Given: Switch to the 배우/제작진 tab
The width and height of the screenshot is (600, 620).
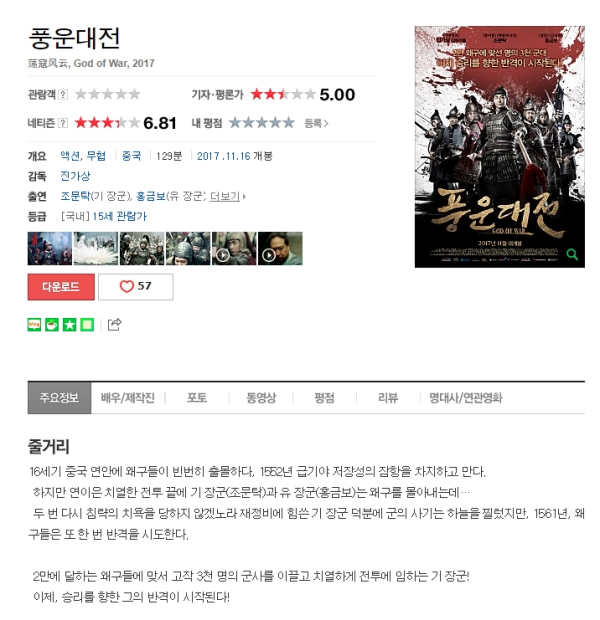Looking at the screenshot, I should (x=128, y=398).
